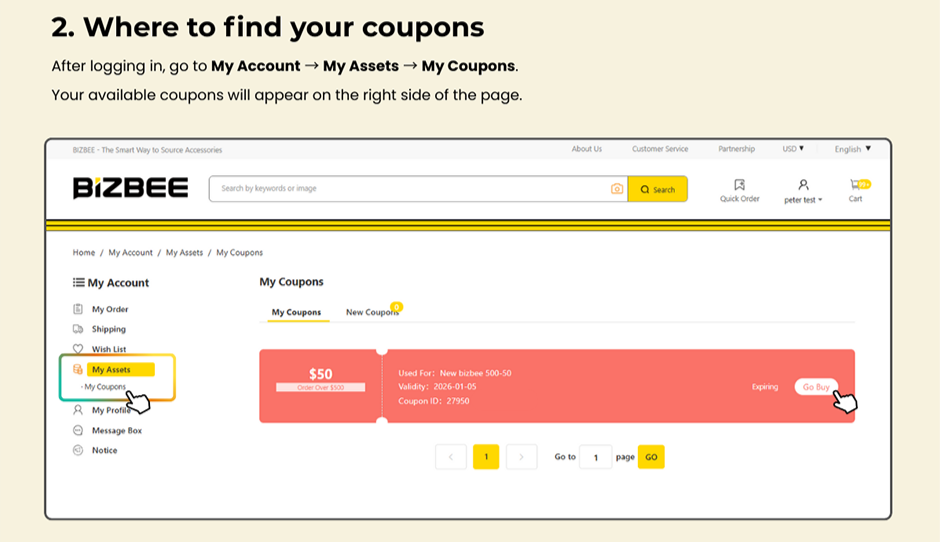Click the My Order sidebar icon
The width and height of the screenshot is (940, 542).
78,309
